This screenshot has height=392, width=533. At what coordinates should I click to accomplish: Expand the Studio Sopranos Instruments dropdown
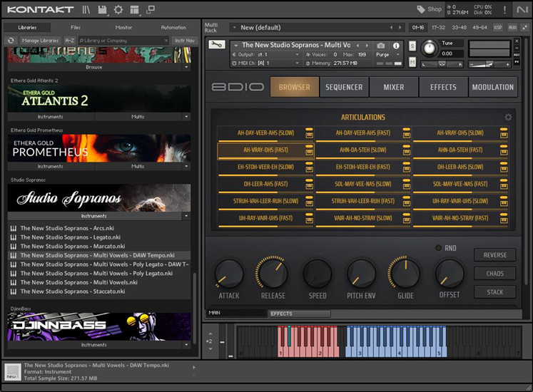click(186, 216)
